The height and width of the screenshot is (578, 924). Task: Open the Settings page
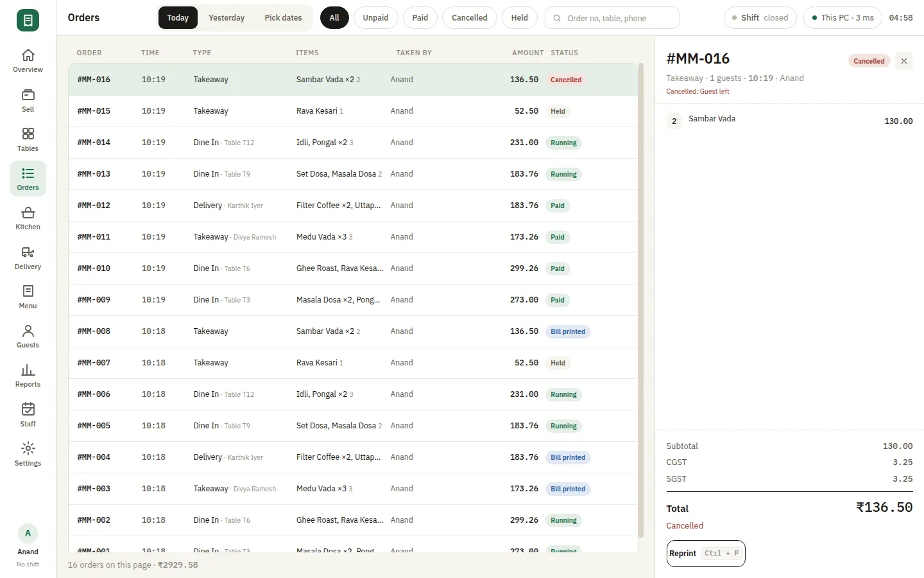pos(28,455)
